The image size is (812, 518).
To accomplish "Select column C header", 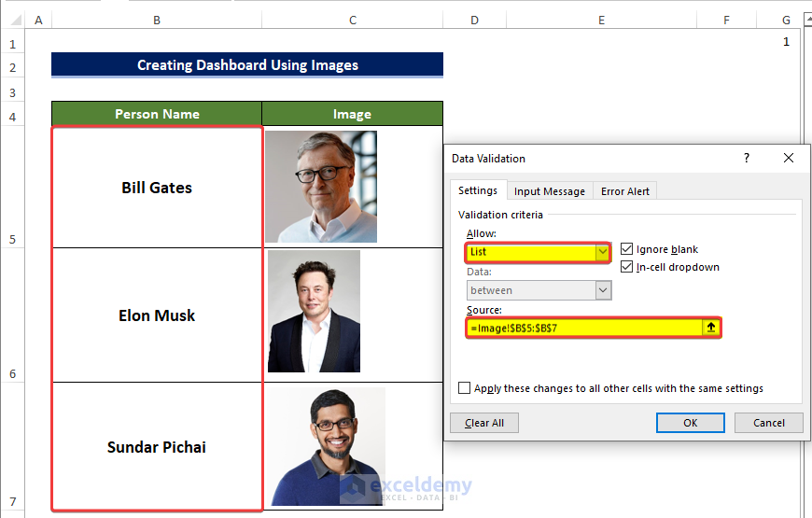I will pyautogui.click(x=352, y=21).
